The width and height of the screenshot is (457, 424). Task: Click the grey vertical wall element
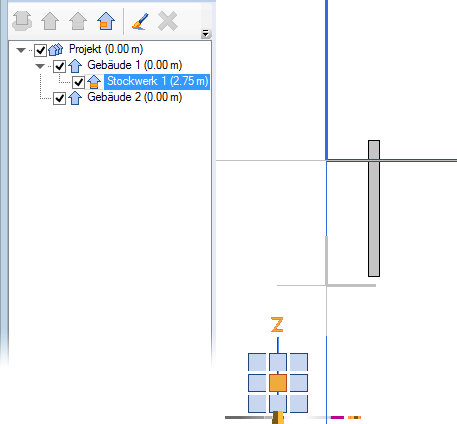(374, 208)
